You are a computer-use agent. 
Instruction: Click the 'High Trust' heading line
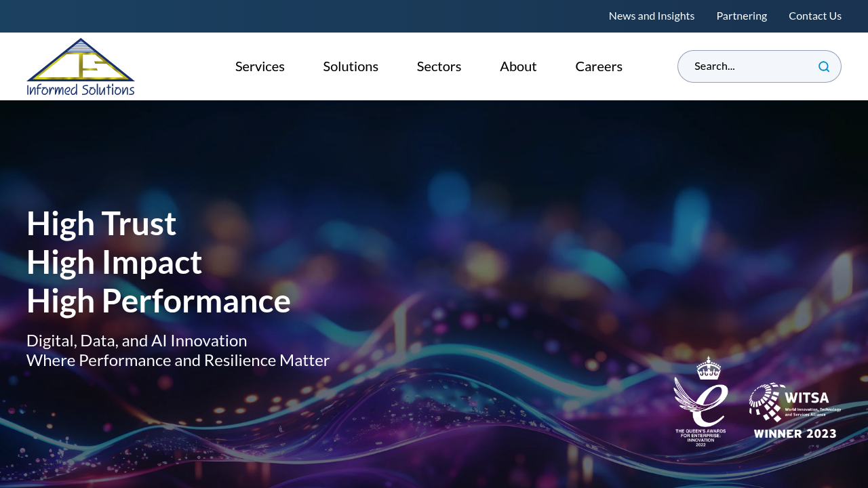click(x=102, y=223)
